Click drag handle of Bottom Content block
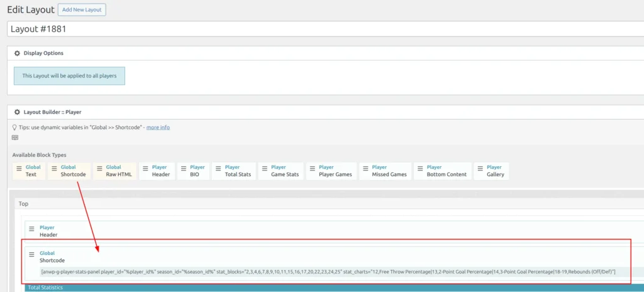This screenshot has width=644, height=292. pyautogui.click(x=419, y=169)
